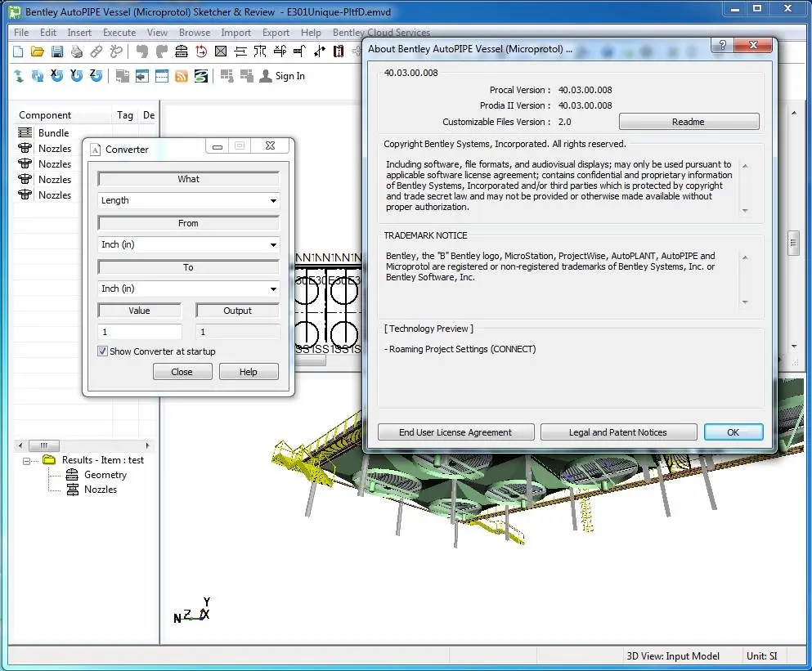
Task: Click the vessel geometry toolbar icon
Action: tap(182, 51)
